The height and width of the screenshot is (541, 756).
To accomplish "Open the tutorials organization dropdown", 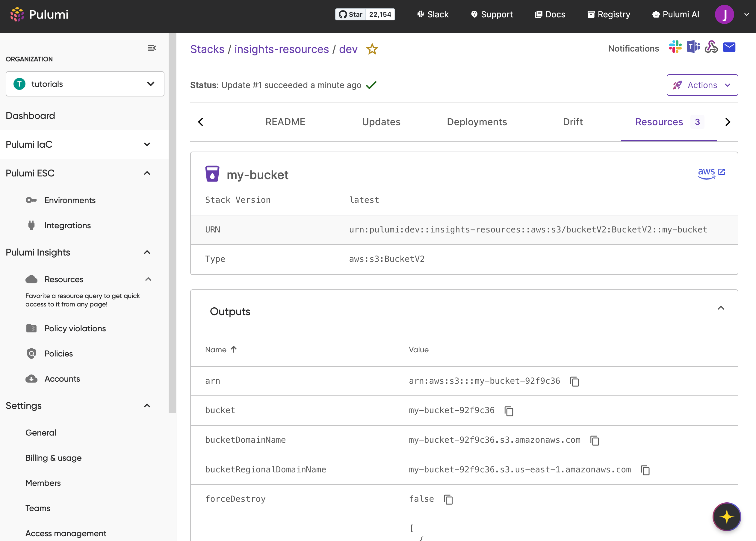I will coord(85,84).
